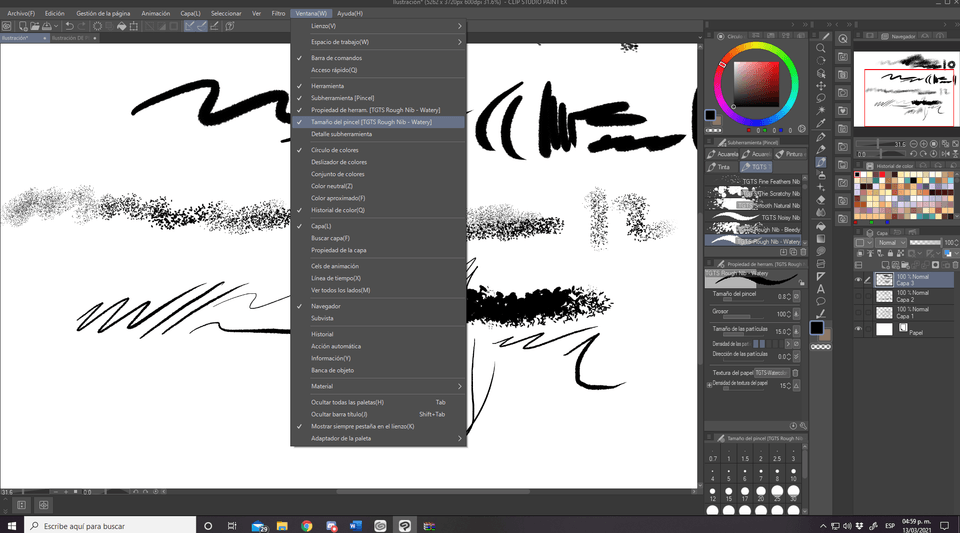Click the Scale/rotate transform icon
This screenshot has height=533, width=960.
pos(133,26)
